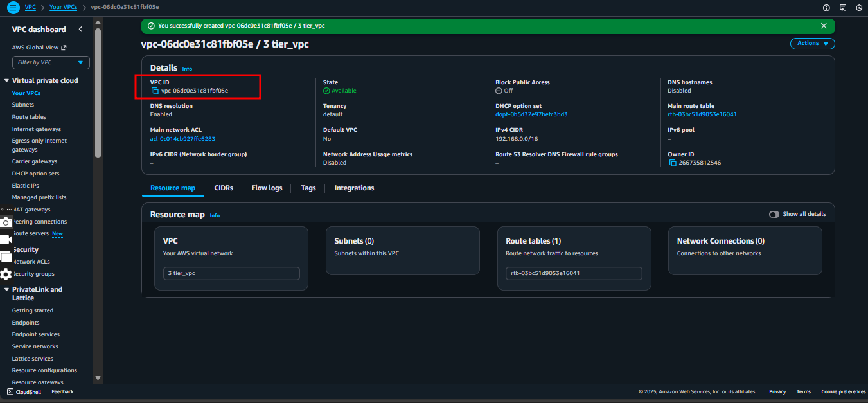
Task: Click the sidebar scrollbar up arrow
Action: click(98, 22)
